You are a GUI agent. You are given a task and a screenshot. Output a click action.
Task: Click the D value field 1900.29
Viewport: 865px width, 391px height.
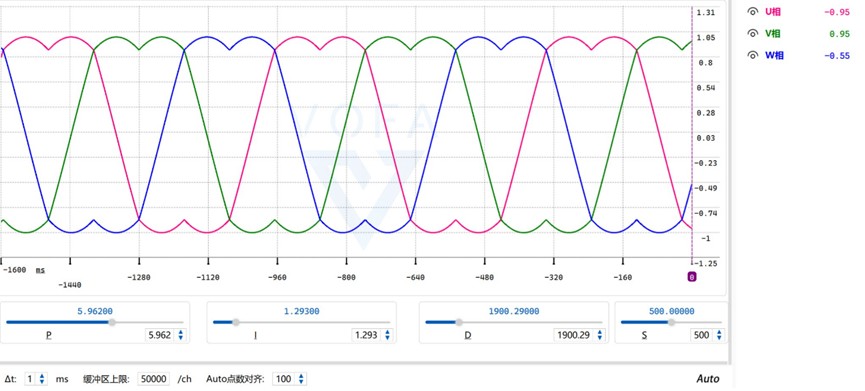click(574, 335)
